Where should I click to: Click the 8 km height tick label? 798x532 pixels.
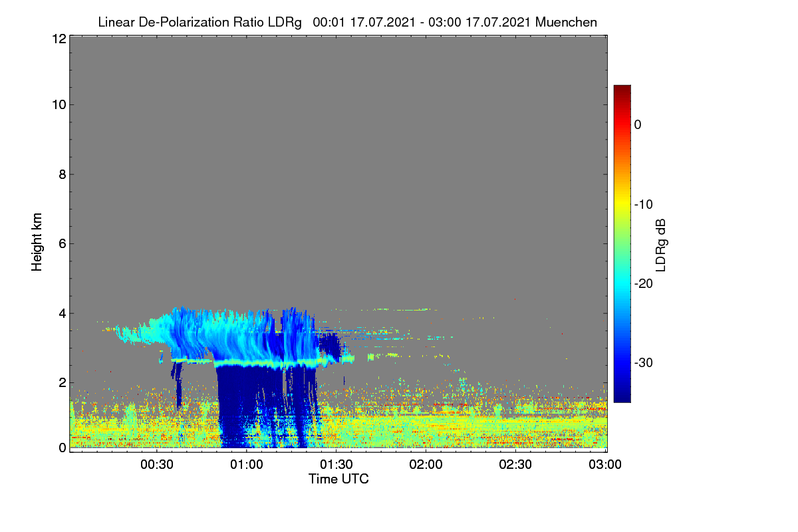pos(61,175)
